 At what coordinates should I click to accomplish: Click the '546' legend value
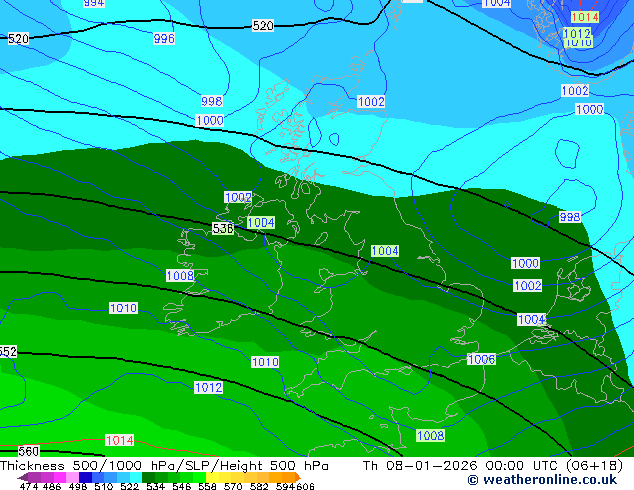click(182, 486)
